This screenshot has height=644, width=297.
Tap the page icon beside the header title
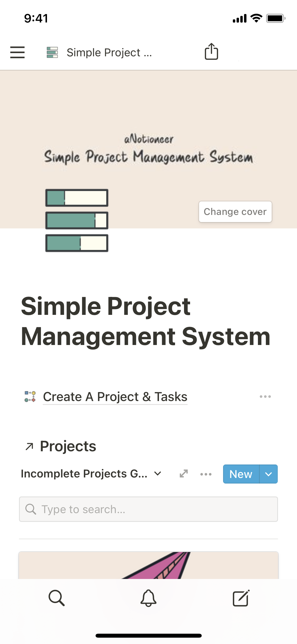52,52
